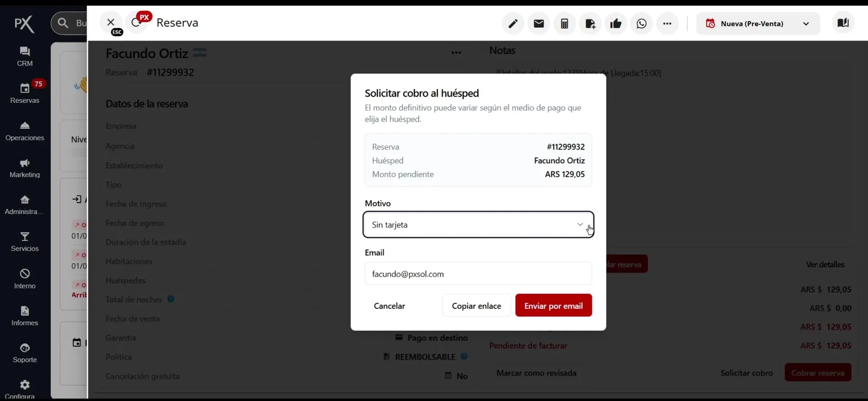Click the Email input field

tap(478, 274)
